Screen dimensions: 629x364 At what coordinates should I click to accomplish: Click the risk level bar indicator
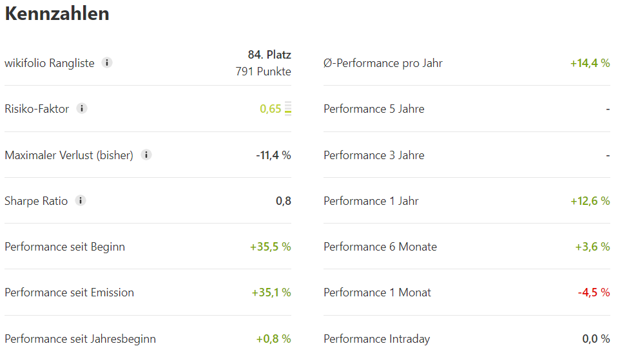288,109
